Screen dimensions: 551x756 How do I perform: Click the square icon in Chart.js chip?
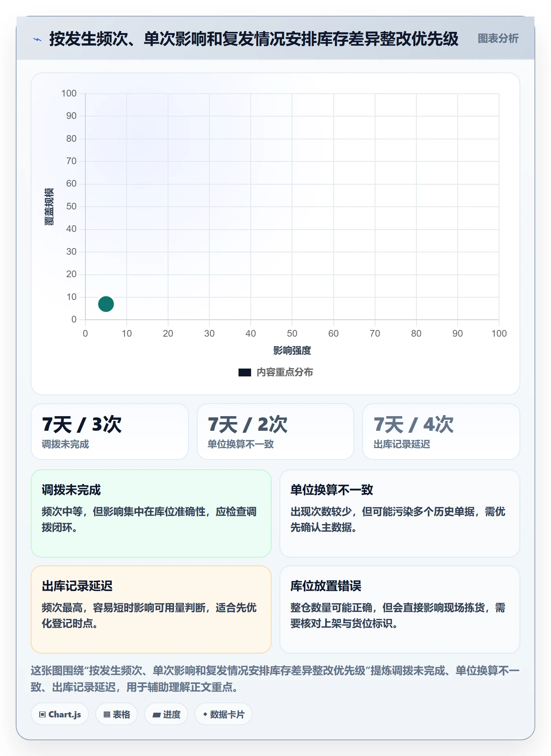point(43,715)
